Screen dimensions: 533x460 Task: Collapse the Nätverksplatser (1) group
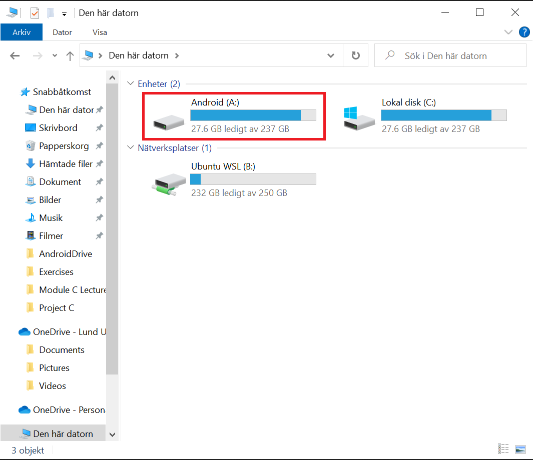tap(130, 148)
